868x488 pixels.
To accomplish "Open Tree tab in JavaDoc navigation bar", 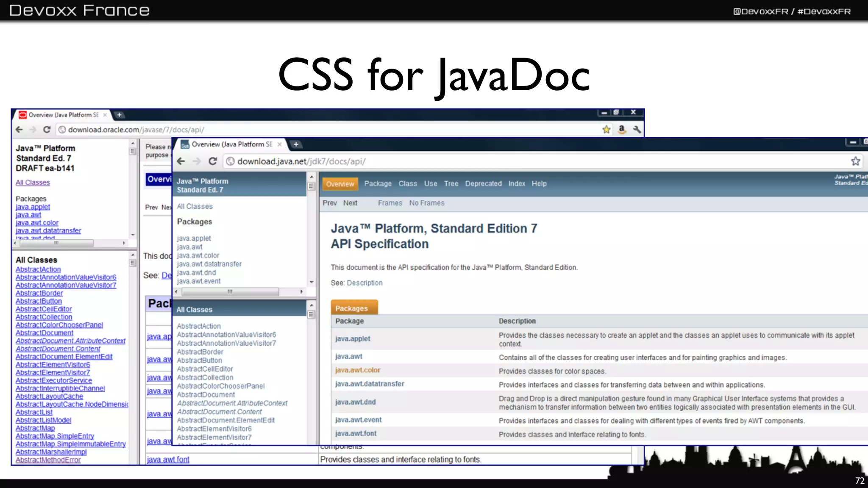I will 451,183.
